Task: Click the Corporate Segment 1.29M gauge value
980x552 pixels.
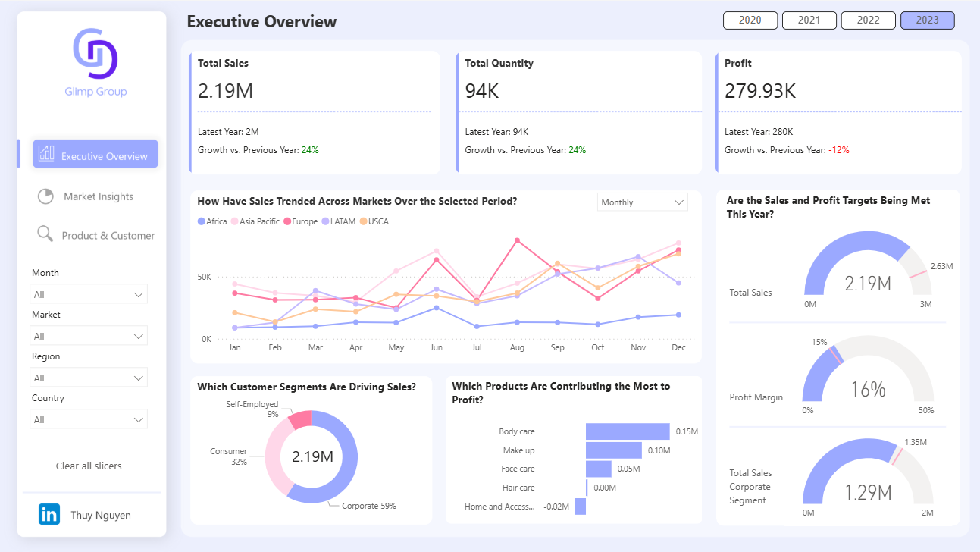Action: [x=868, y=493]
